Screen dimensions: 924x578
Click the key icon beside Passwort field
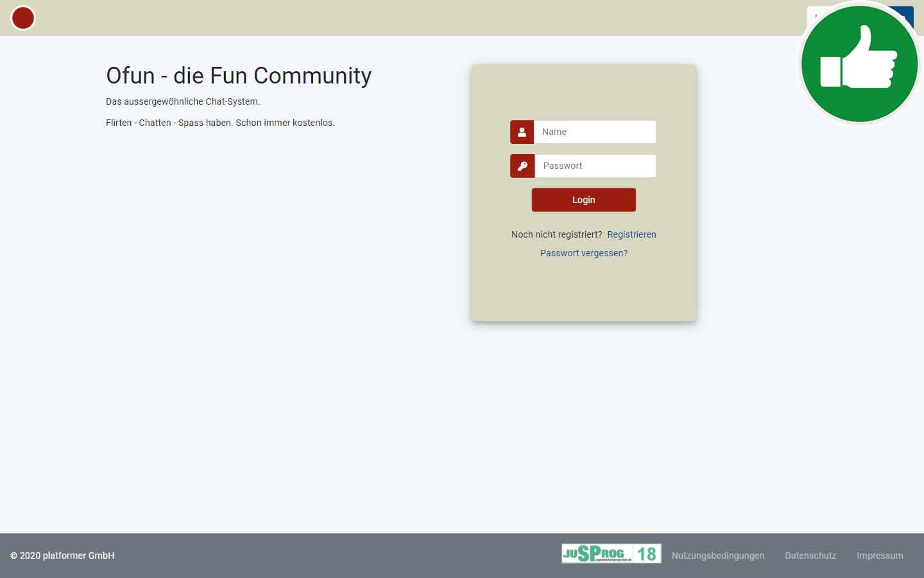point(522,166)
